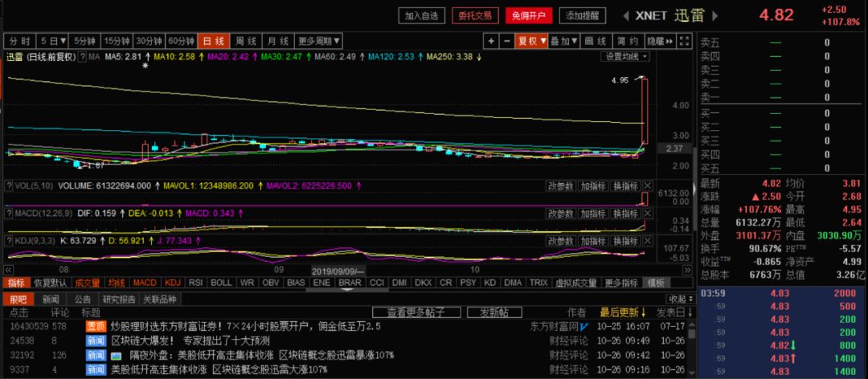Click the small arrow handle left of the order book

pyautogui.click(x=695, y=189)
